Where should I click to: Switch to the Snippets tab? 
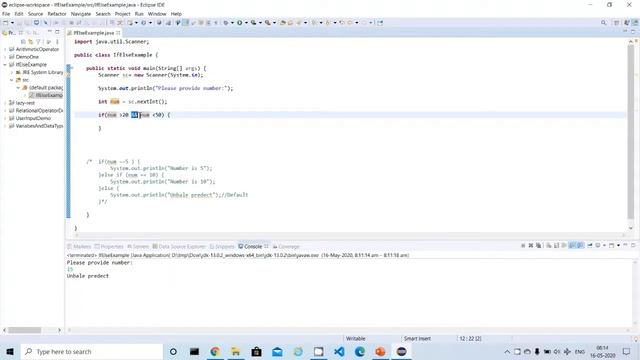pos(222,247)
